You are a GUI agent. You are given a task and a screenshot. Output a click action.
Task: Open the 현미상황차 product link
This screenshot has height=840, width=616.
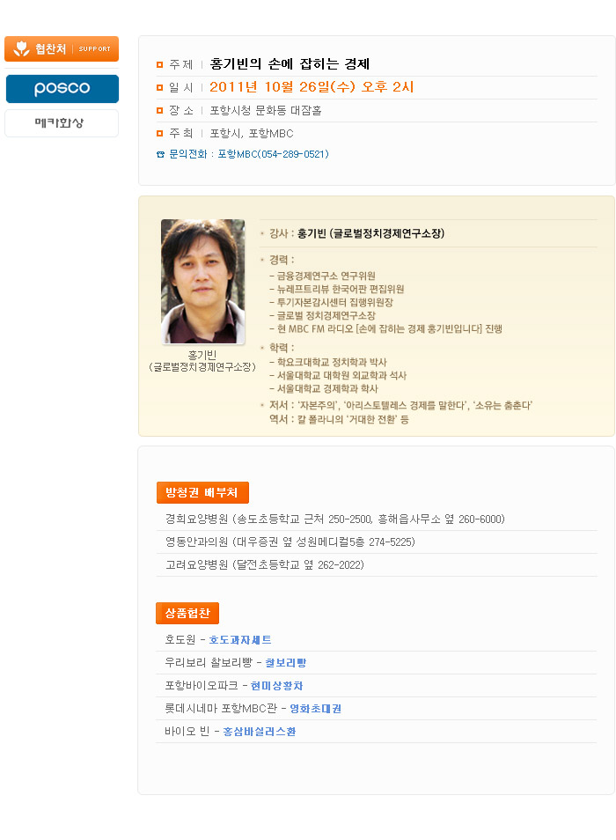(276, 686)
